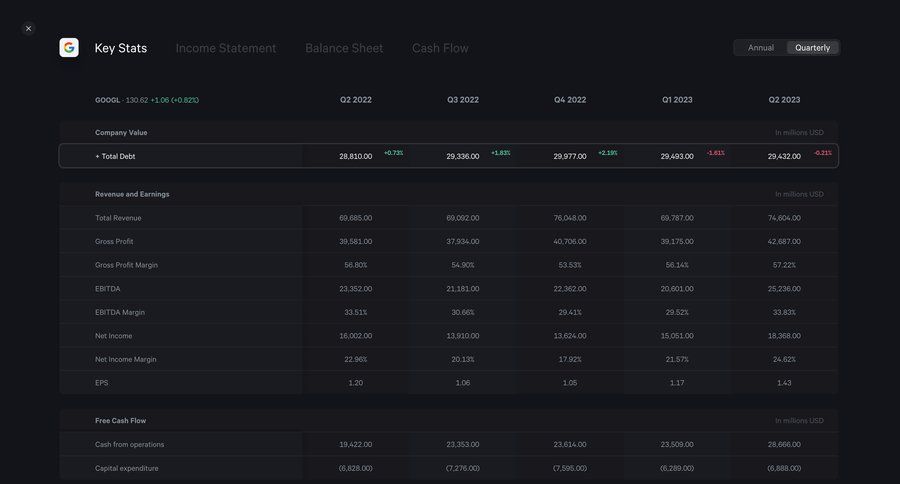Click the GOOGL ticker price label
Viewport: 900px width, 484px height.
click(x=147, y=100)
